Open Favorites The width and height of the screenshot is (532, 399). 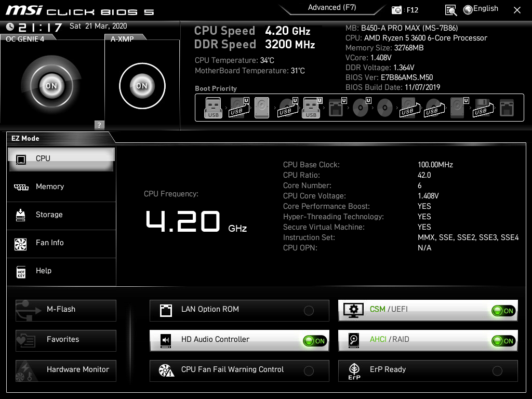[x=66, y=341]
